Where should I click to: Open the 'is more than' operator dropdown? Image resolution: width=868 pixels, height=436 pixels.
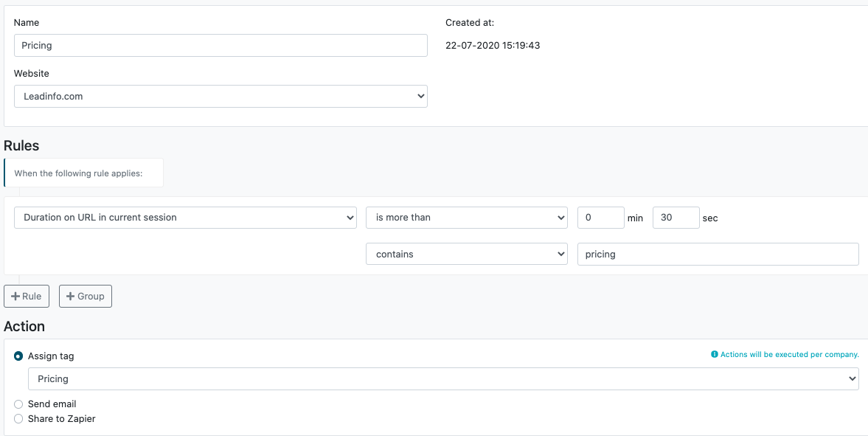point(467,218)
